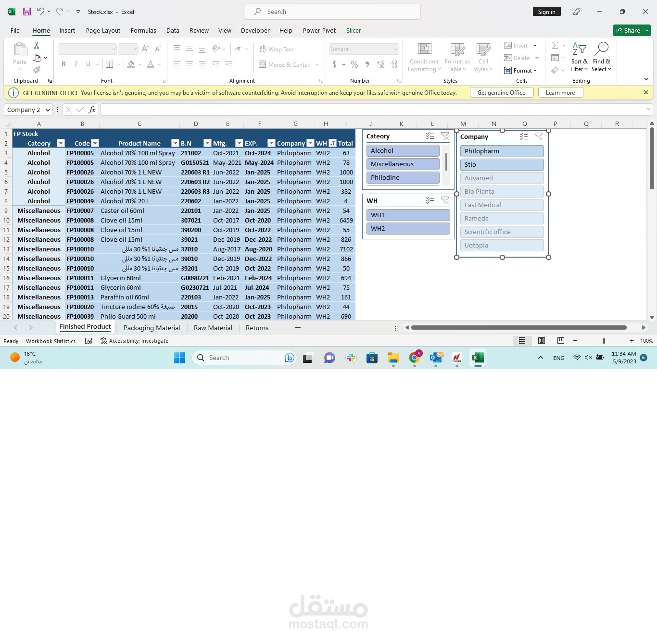Toggle Italic formatting

76,64
